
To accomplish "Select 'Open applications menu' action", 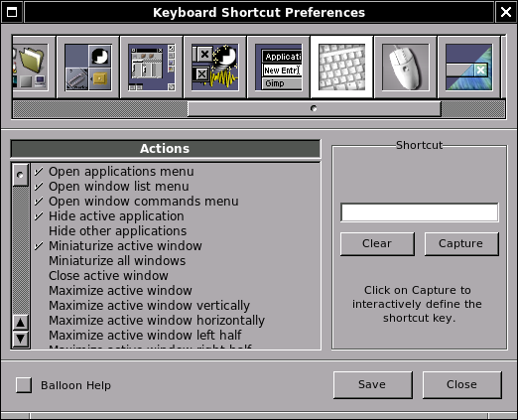I will click(176, 172).
